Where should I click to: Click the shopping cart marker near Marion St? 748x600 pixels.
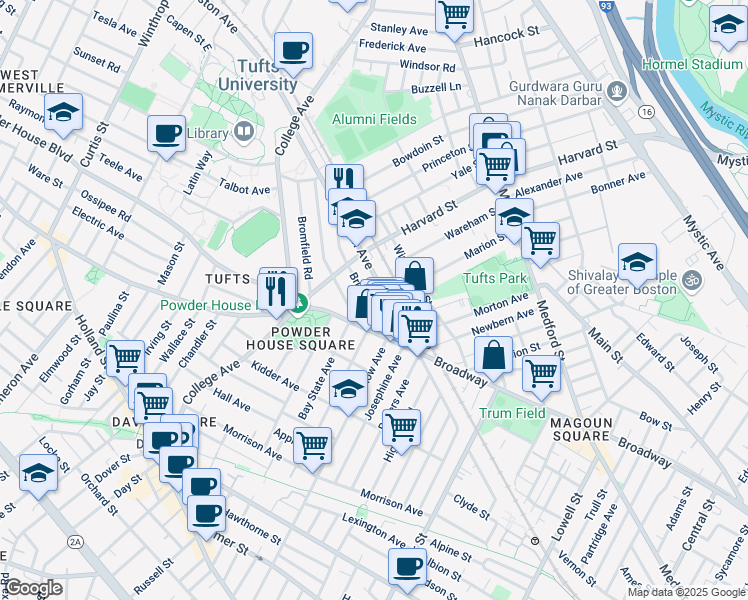pos(540,241)
